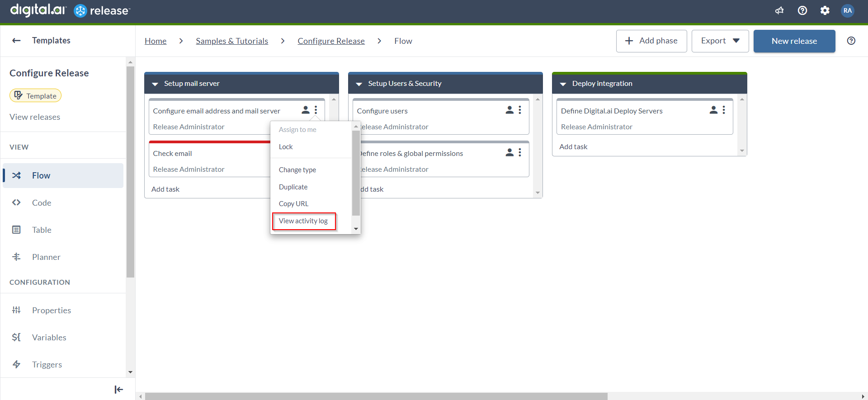Viewport: 868px width, 400px height.
Task: Open task menu for Define roles task
Action: 520,152
